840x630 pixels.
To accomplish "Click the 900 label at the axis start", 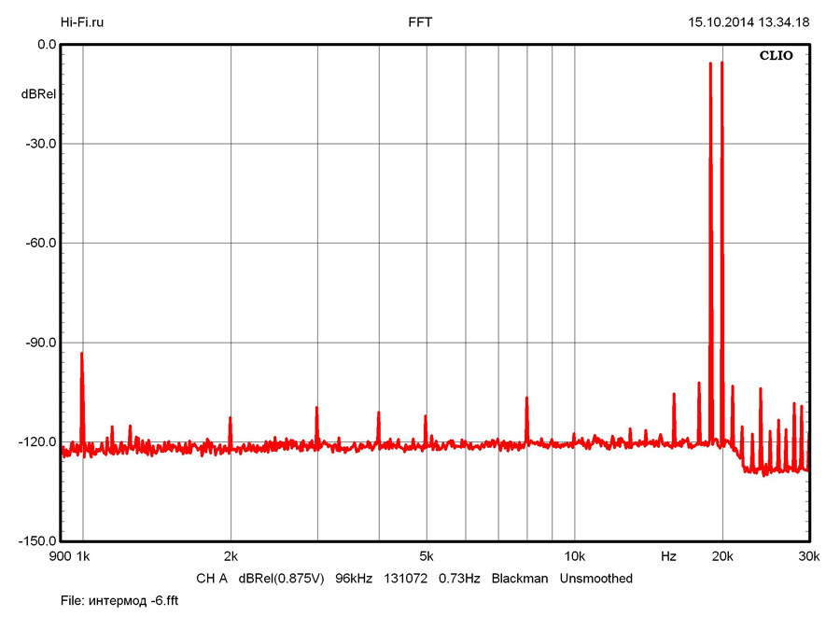I will (60, 556).
